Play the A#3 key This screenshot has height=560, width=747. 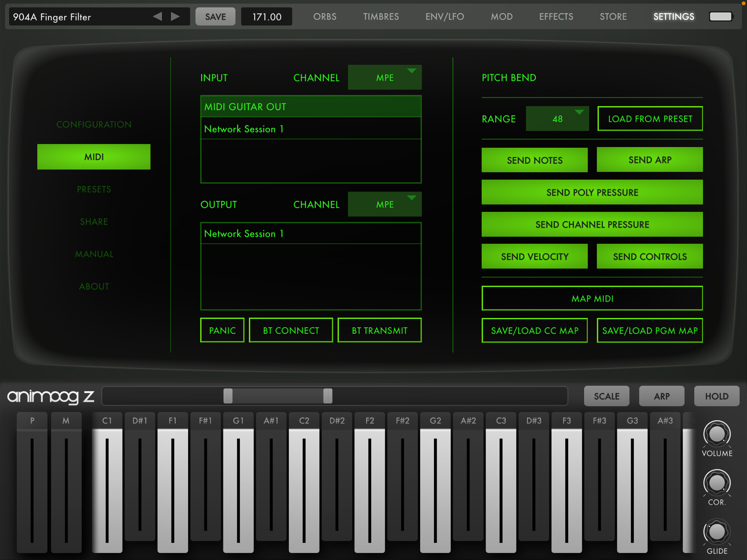coord(665,476)
